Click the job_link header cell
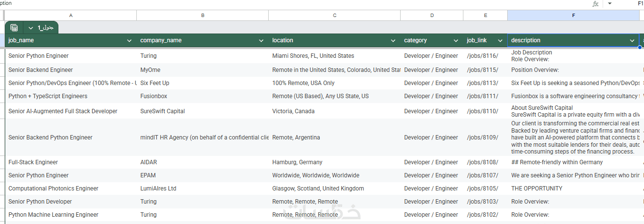The image size is (644, 224). click(485, 40)
